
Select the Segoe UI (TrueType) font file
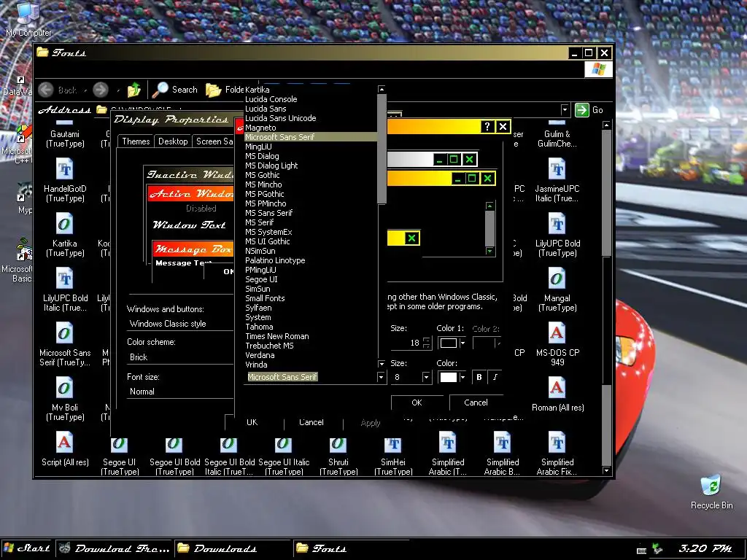(119, 457)
